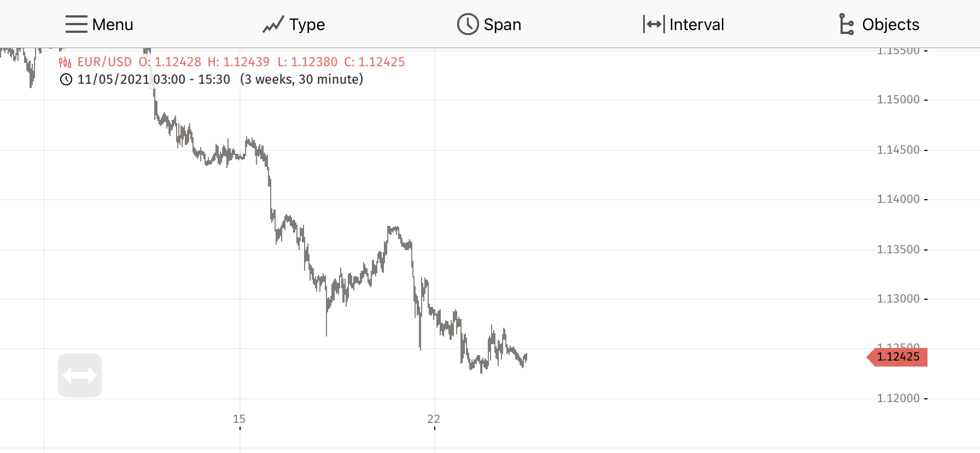This screenshot has height=453, width=980.
Task: Click the 22 mark on the time axis
Action: (434, 419)
